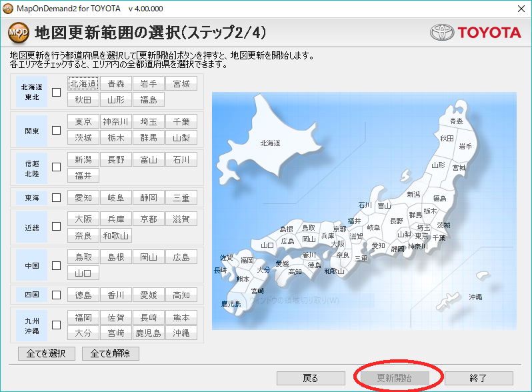Click the 全てを選択 select-all button

(47, 353)
